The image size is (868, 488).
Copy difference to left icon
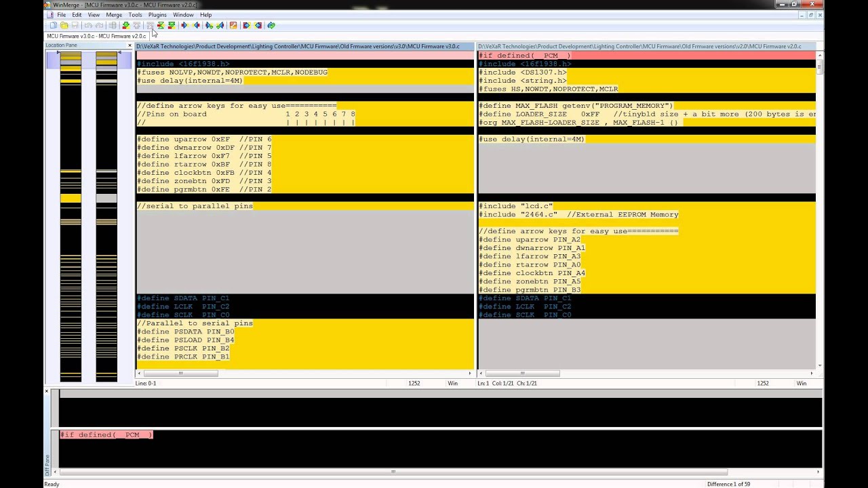[196, 25]
